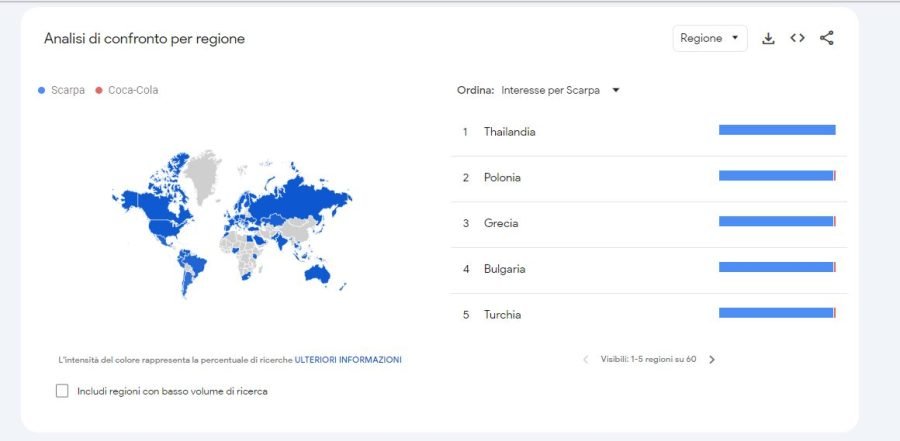Select Grecia in the region list
Screen dimensions: 900x441
pyautogui.click(x=501, y=223)
